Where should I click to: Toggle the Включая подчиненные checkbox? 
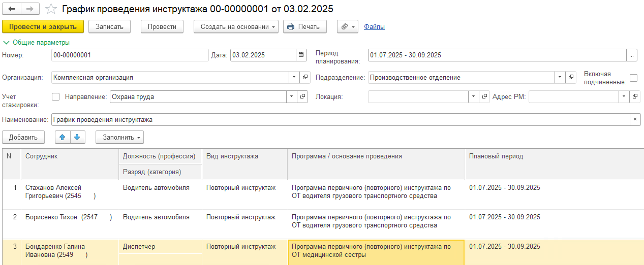click(633, 78)
